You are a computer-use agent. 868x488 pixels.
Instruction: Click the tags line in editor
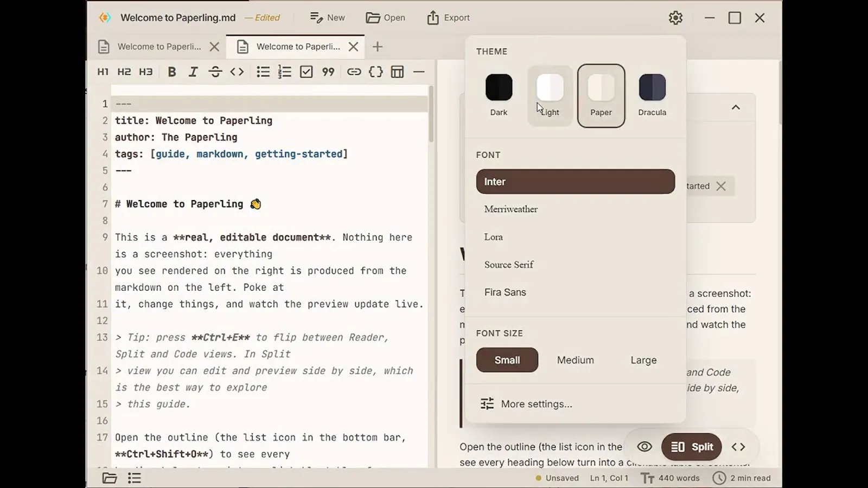[231, 154]
